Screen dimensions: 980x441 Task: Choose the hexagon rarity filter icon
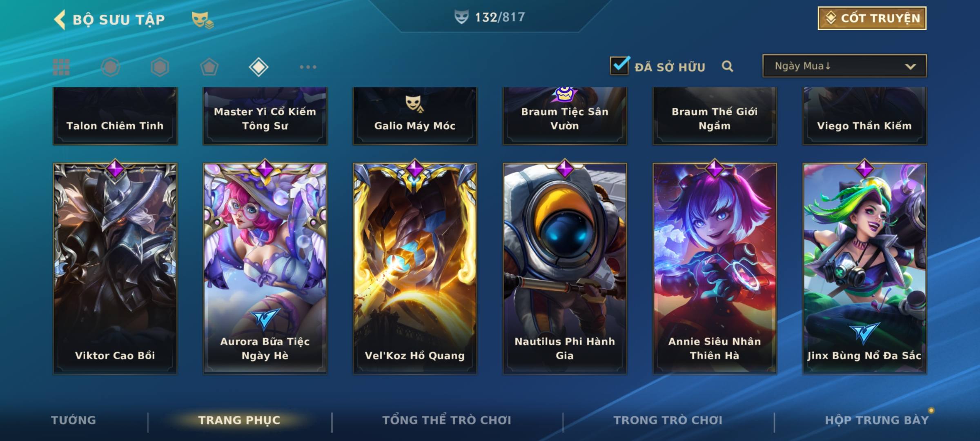click(160, 67)
